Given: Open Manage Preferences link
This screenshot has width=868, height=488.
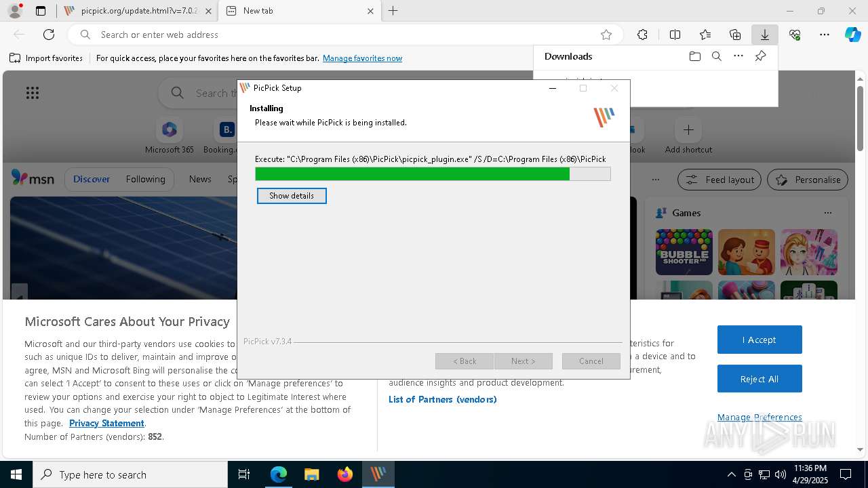Looking at the screenshot, I should pyautogui.click(x=759, y=417).
